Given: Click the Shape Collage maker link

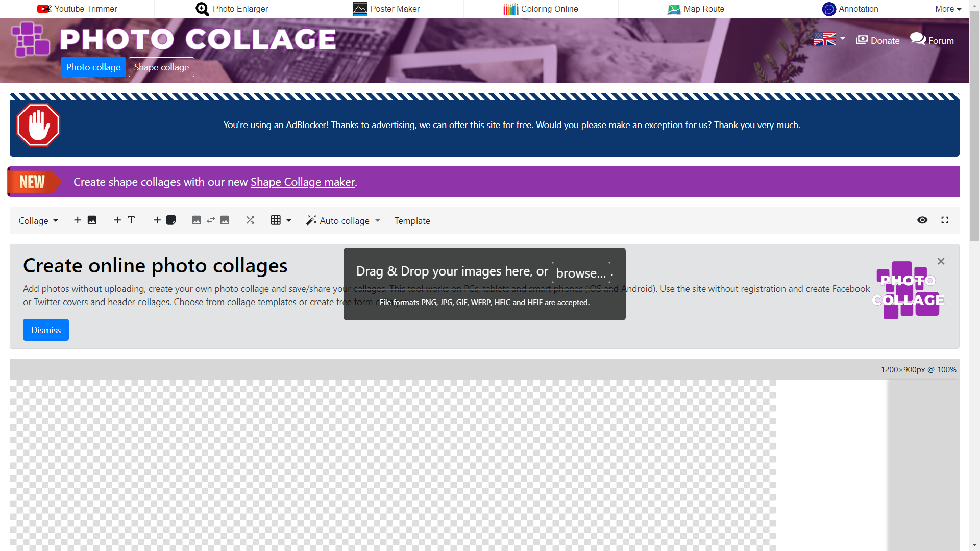Looking at the screenshot, I should pyautogui.click(x=302, y=182).
